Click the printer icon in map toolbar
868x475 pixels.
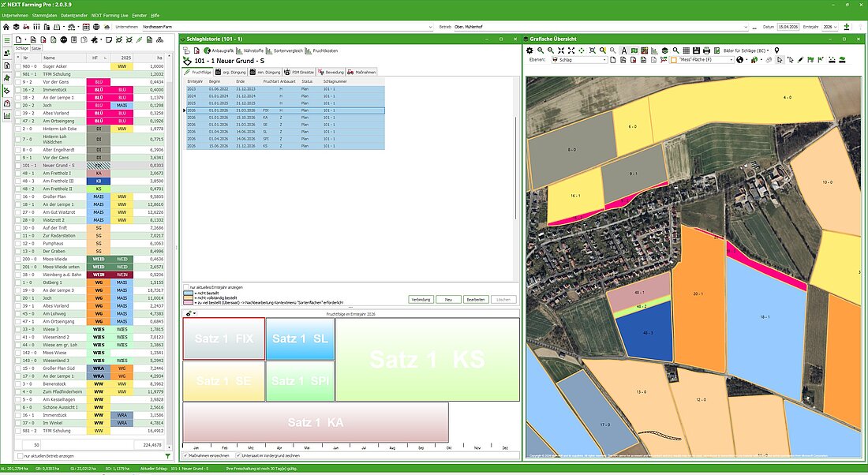706,50
